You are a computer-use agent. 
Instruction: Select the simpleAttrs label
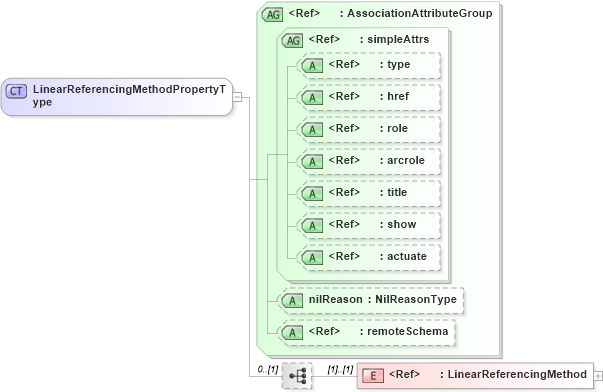[x=398, y=39]
